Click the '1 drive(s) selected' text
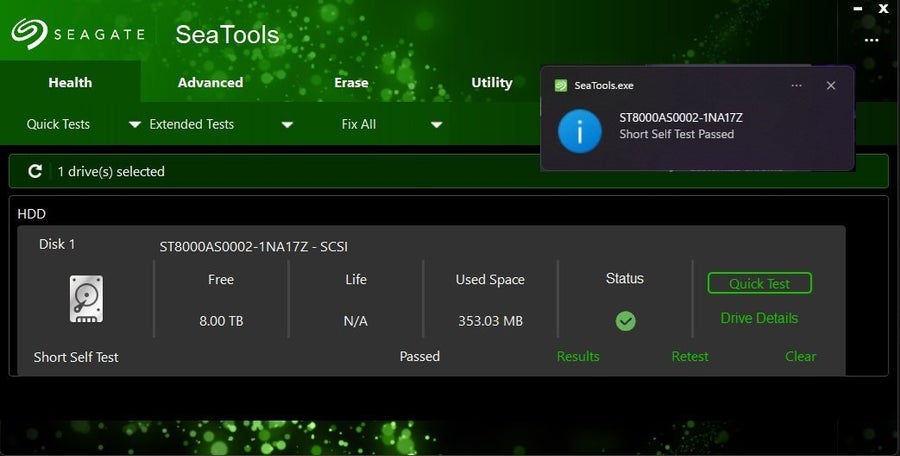Viewport: 900px width, 456px height. point(111,171)
